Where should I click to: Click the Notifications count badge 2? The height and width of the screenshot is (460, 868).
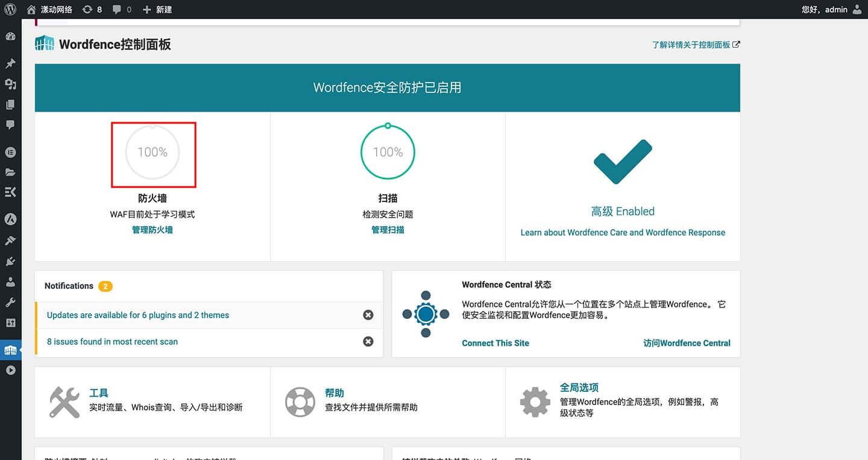click(x=105, y=286)
